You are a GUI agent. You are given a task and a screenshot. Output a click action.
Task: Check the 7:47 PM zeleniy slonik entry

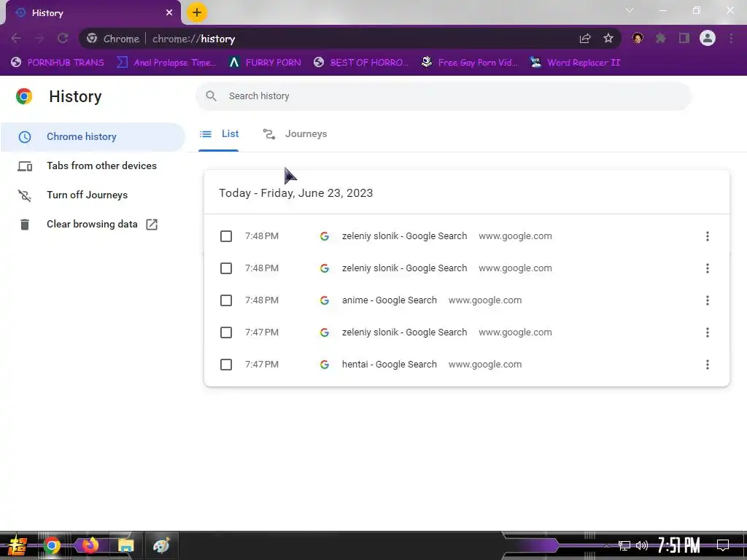pos(226,332)
